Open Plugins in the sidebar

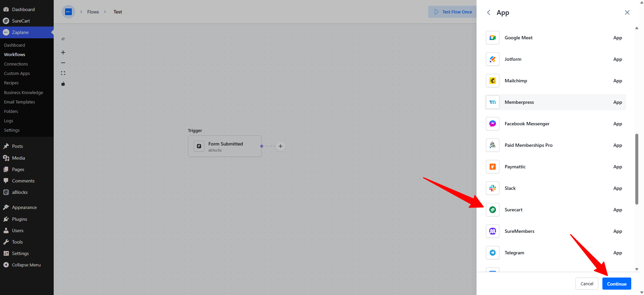coord(27,219)
